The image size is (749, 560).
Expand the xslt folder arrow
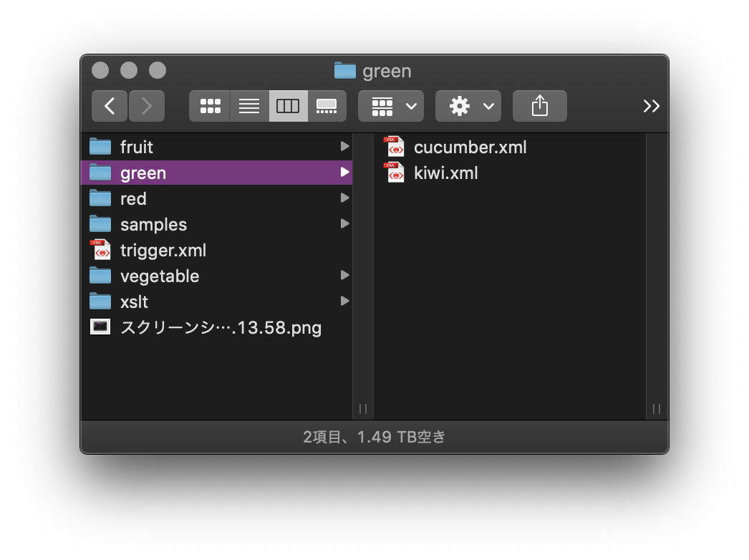coord(344,301)
